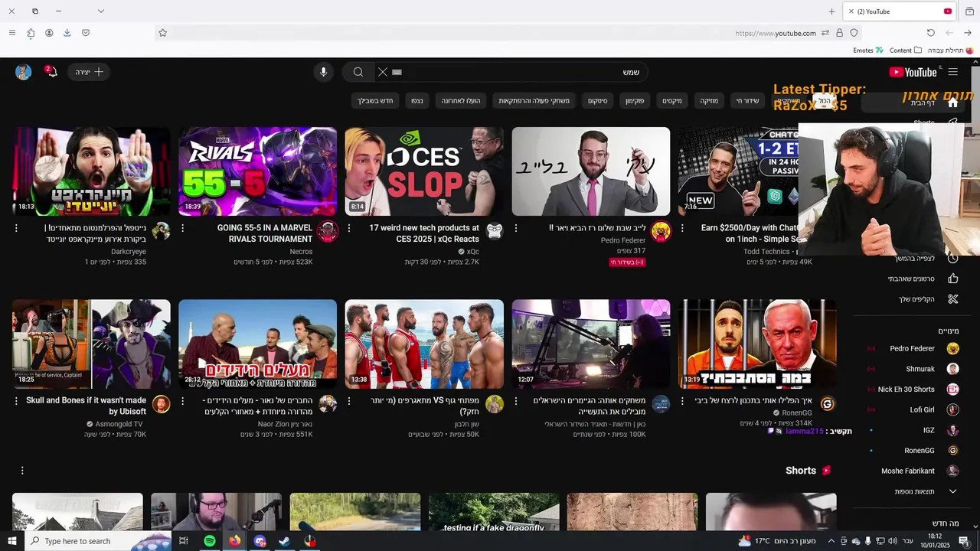The image size is (980, 551).
Task: Click the יצירה create button
Action: tap(89, 72)
